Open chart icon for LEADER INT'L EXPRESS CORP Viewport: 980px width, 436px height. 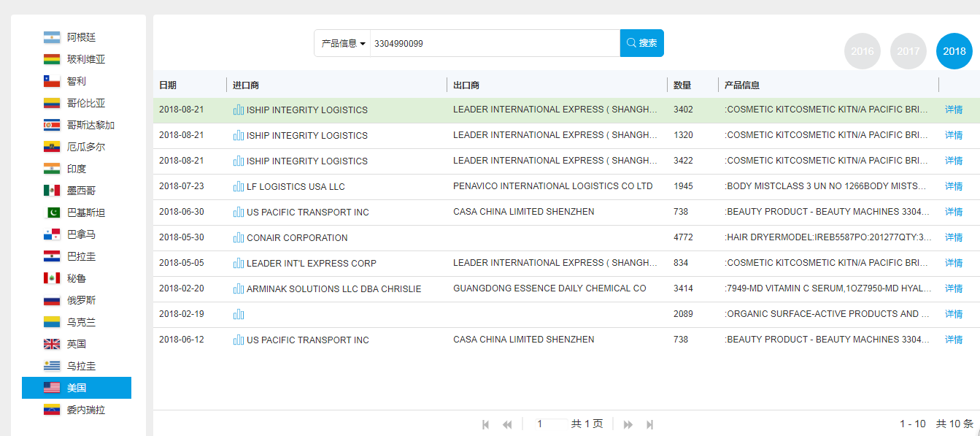239,263
